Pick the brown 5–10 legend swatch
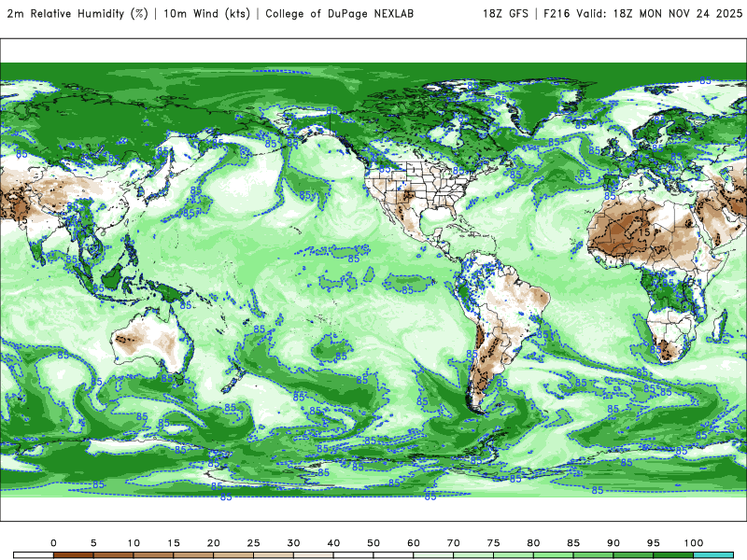Viewport: 747px width, 560px height. [113, 555]
